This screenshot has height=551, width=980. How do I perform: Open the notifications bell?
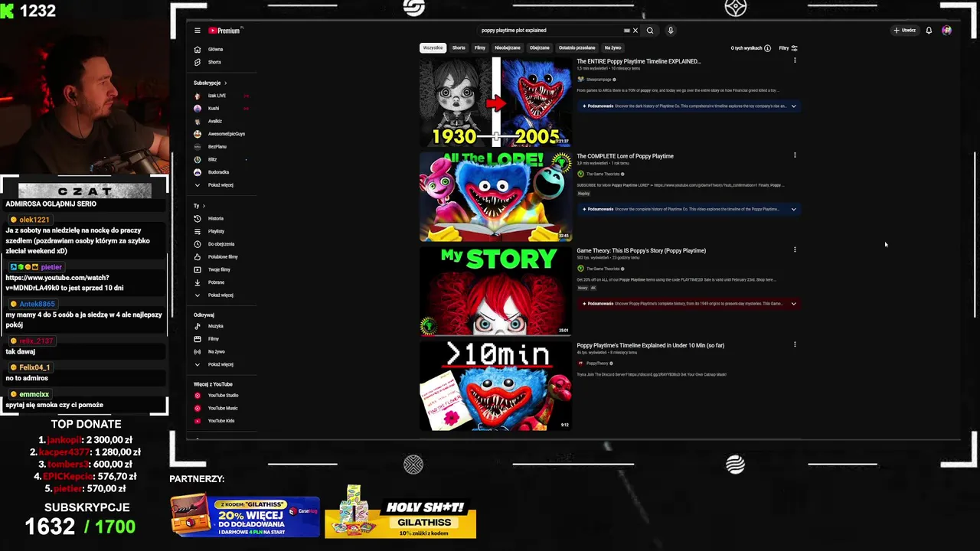point(929,31)
